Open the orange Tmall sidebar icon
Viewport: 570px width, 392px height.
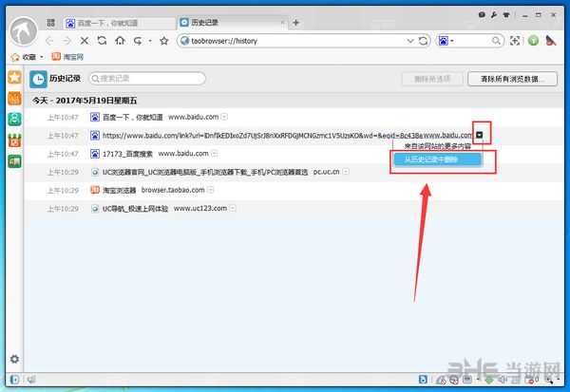pyautogui.click(x=14, y=98)
